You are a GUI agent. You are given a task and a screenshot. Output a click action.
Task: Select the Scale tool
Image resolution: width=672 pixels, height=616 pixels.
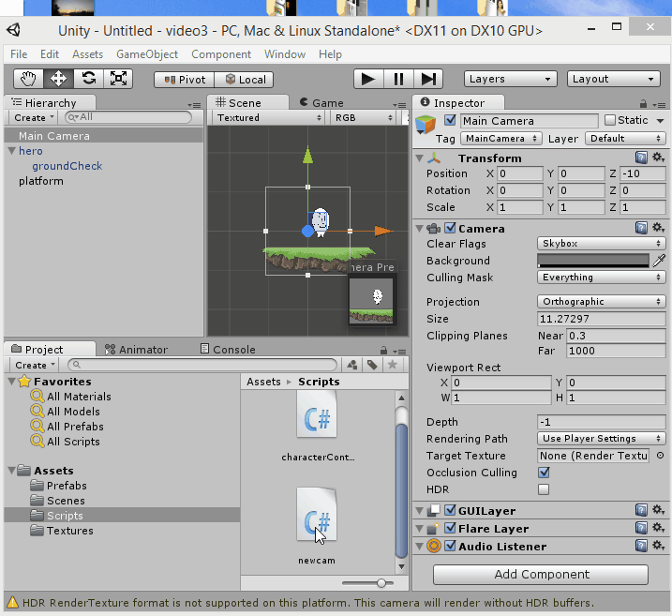pyautogui.click(x=118, y=79)
